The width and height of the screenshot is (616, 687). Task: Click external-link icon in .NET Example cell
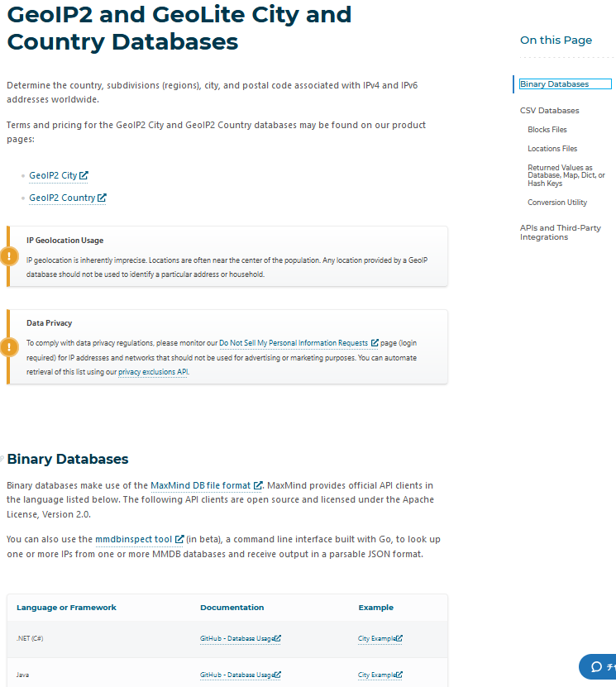(x=399, y=638)
